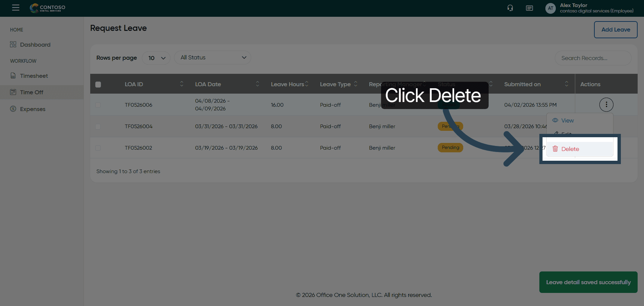Viewport: 644px width, 306px height.
Task: Open the All Status filter dropdown
Action: click(213, 58)
